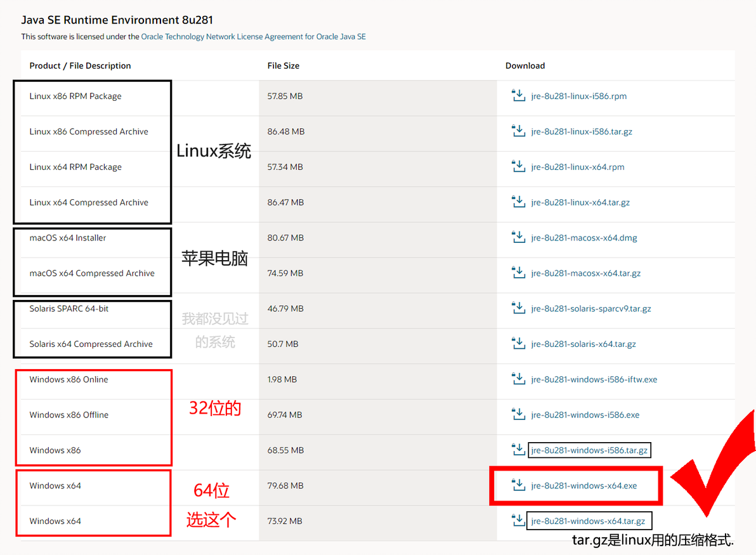Select Solaris SPARC 64-bit text
Screen dimensions: 756x555
click(69, 309)
